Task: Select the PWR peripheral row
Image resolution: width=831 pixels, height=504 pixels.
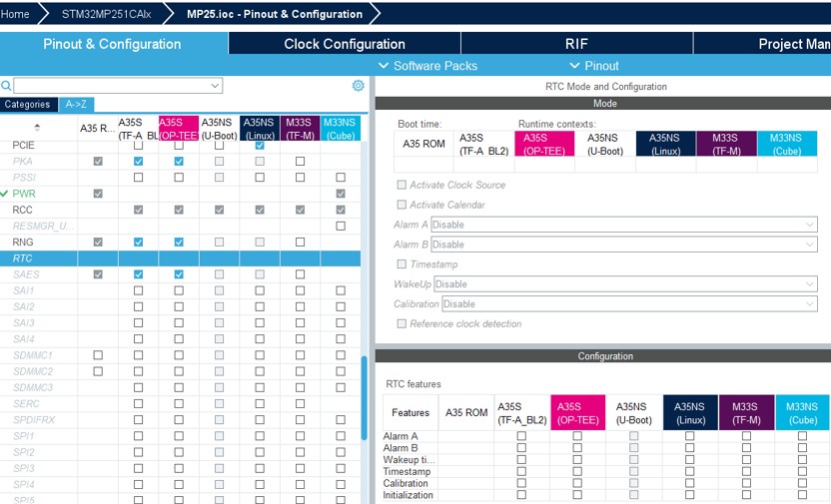Action: point(24,194)
